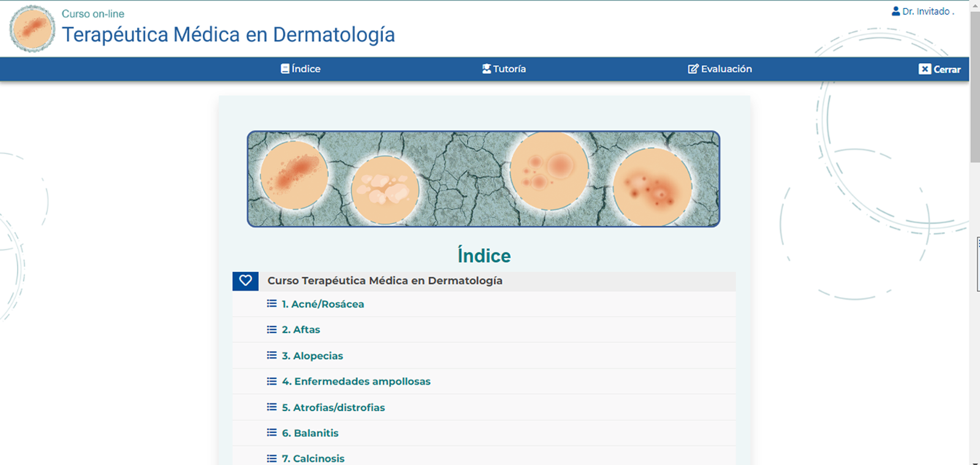Click the Cerrar X icon
This screenshot has height=465, width=980.
click(x=925, y=69)
